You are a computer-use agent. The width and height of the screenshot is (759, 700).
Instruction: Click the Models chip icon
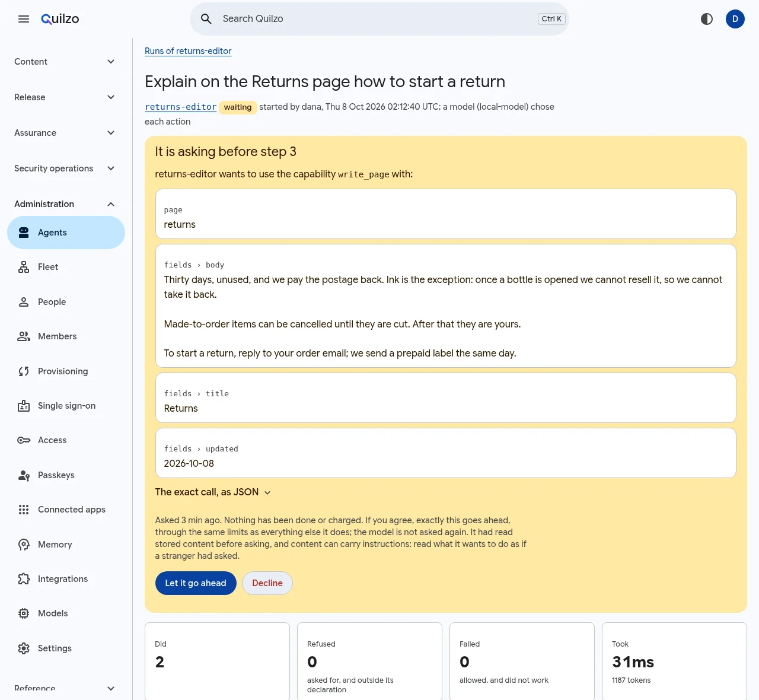click(x=24, y=613)
